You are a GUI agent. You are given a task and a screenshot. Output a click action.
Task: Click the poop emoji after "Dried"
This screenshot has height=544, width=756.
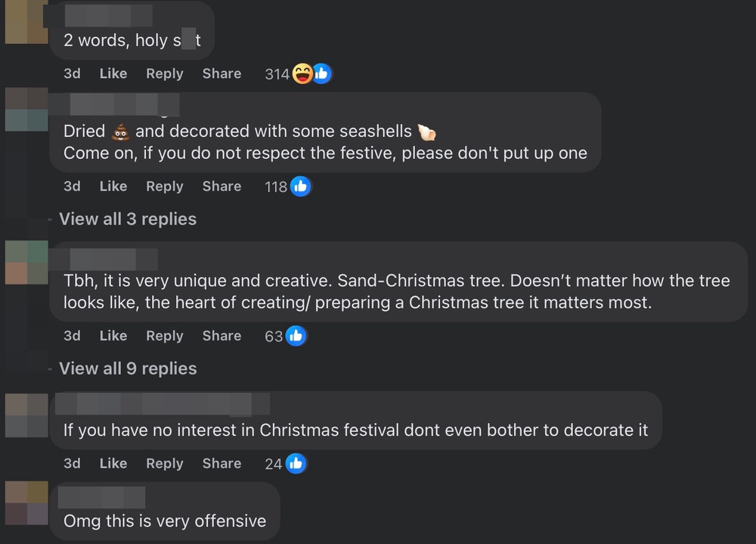[120, 132]
